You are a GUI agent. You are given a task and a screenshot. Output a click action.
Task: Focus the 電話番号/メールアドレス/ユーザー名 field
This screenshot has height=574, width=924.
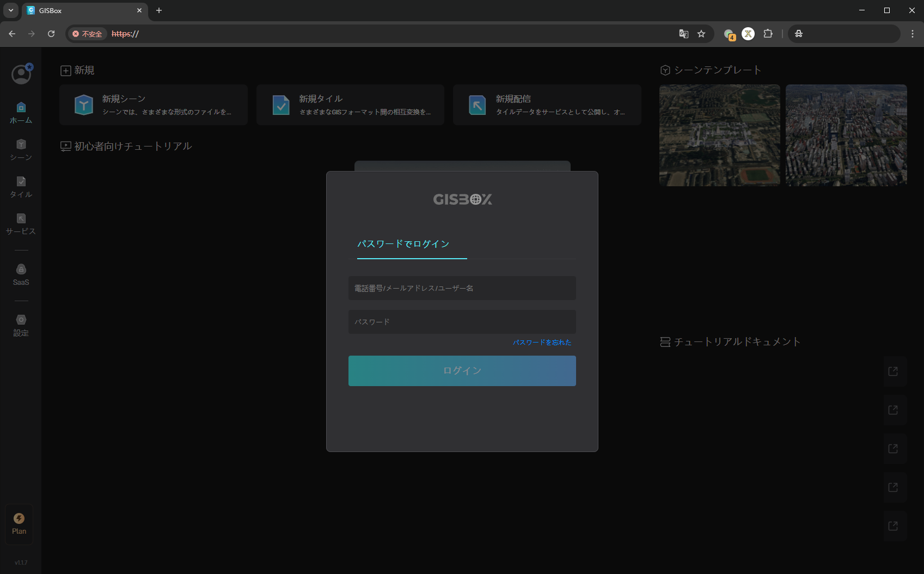tap(462, 288)
